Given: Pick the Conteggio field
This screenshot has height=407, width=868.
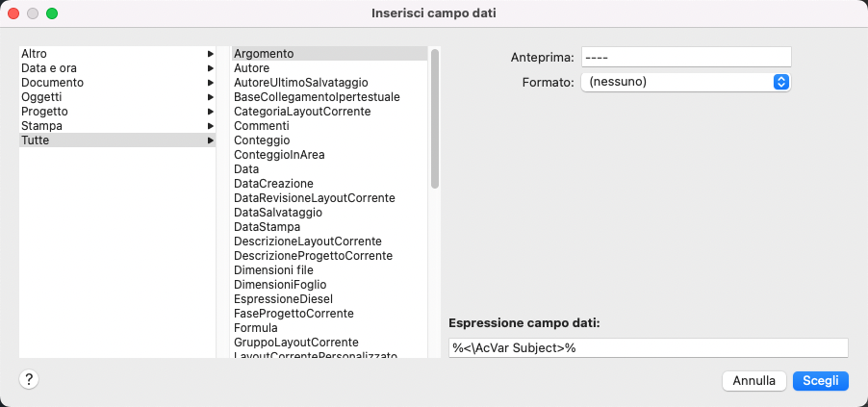Looking at the screenshot, I should coord(262,140).
